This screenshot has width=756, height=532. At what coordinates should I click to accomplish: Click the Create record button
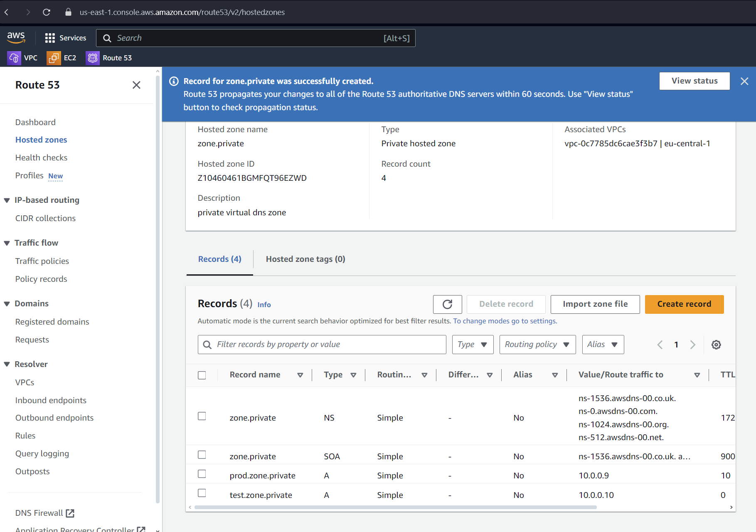684,304
